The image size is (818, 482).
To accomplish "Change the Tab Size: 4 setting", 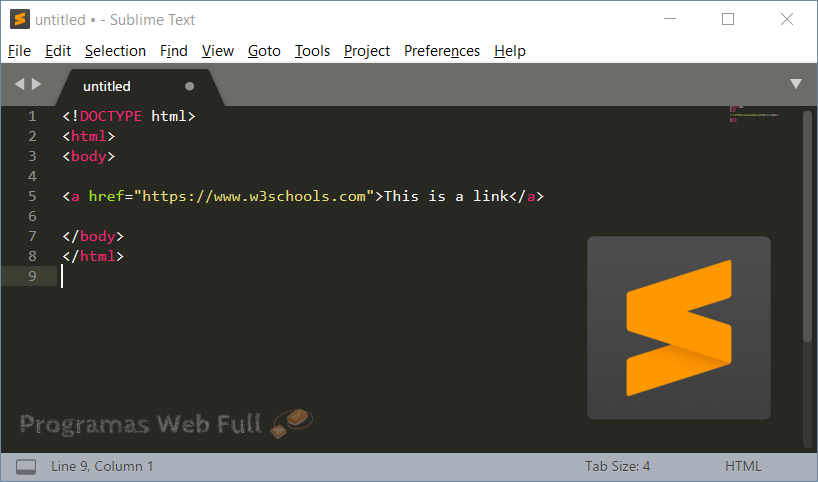I will [x=617, y=466].
